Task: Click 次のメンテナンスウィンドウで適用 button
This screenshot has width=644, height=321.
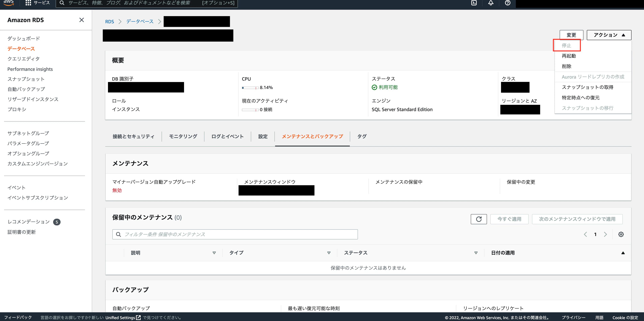Action: [x=577, y=219]
